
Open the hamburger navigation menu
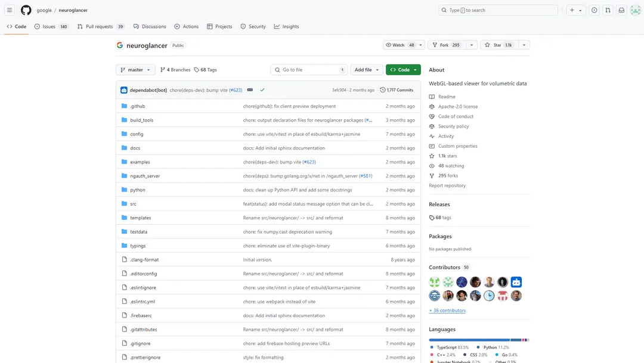coord(10,10)
